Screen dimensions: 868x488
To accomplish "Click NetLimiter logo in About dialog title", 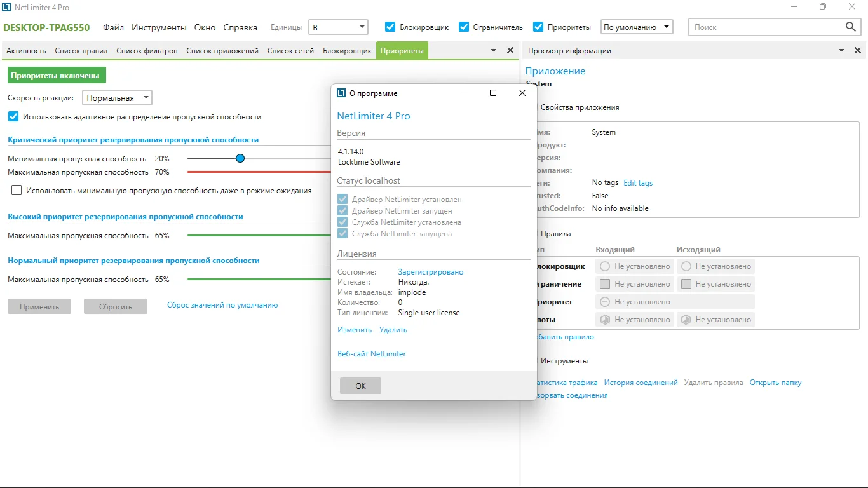I will point(341,93).
